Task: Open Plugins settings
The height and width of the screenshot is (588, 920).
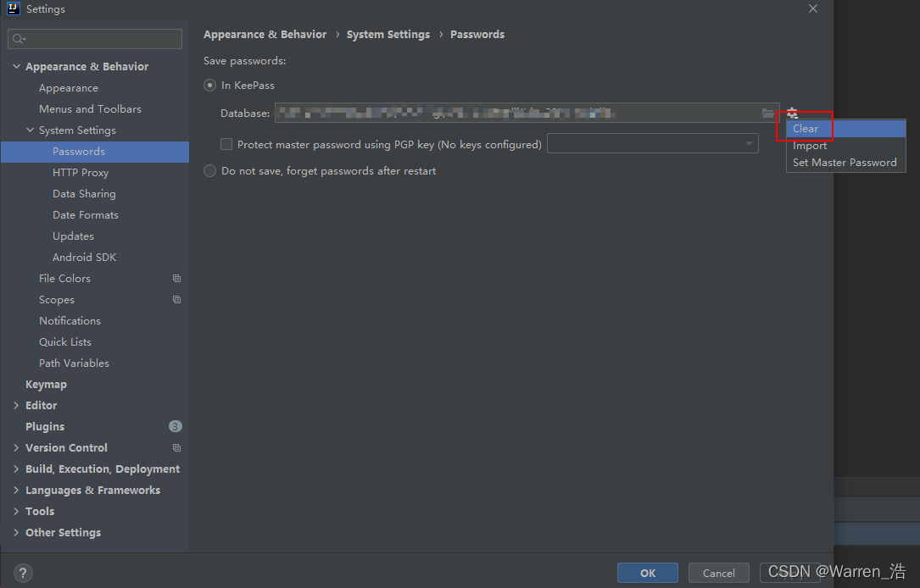Action: pyautogui.click(x=45, y=426)
